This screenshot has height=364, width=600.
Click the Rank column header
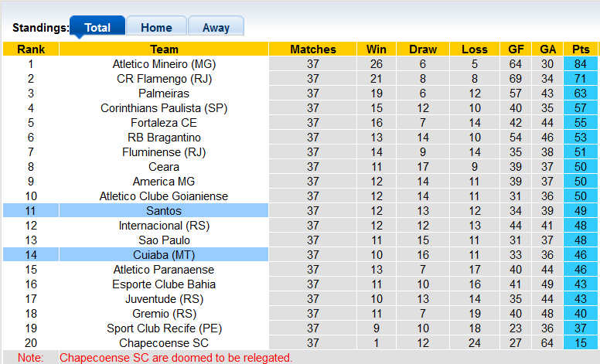(31, 49)
